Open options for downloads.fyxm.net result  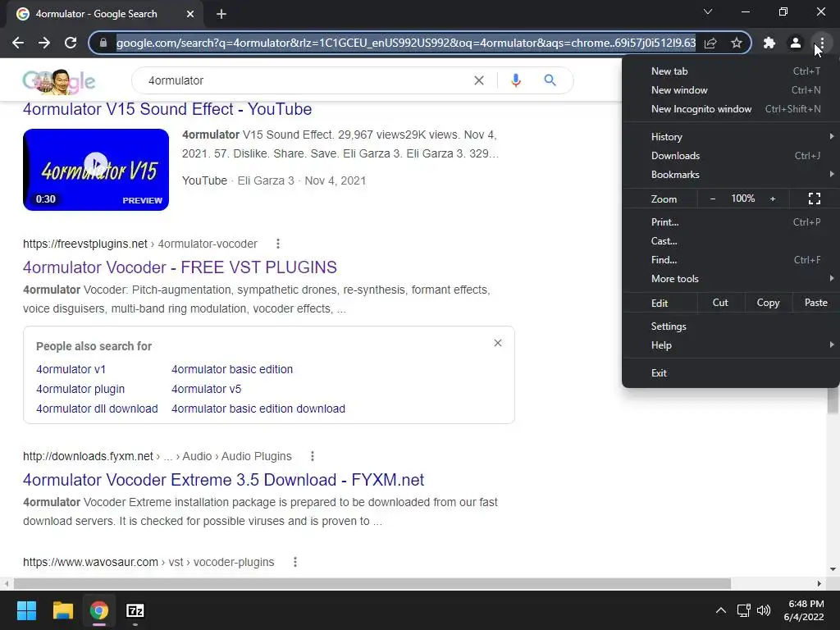[x=313, y=456]
